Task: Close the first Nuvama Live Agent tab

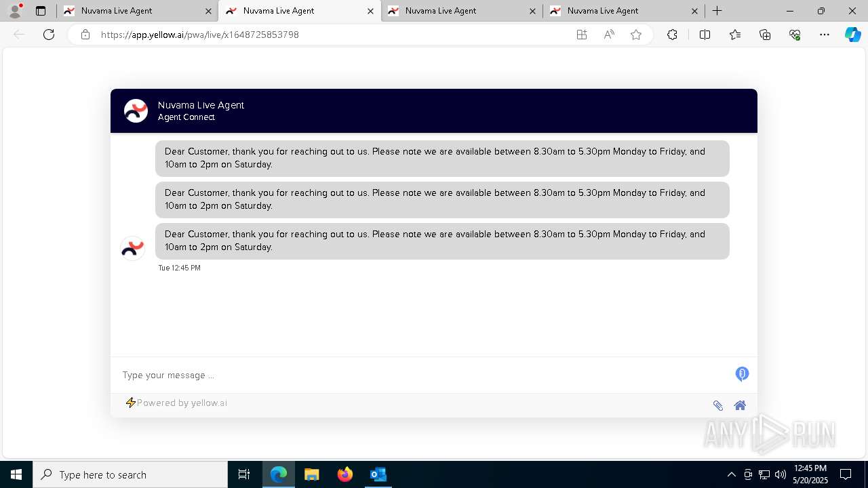Action: click(208, 11)
